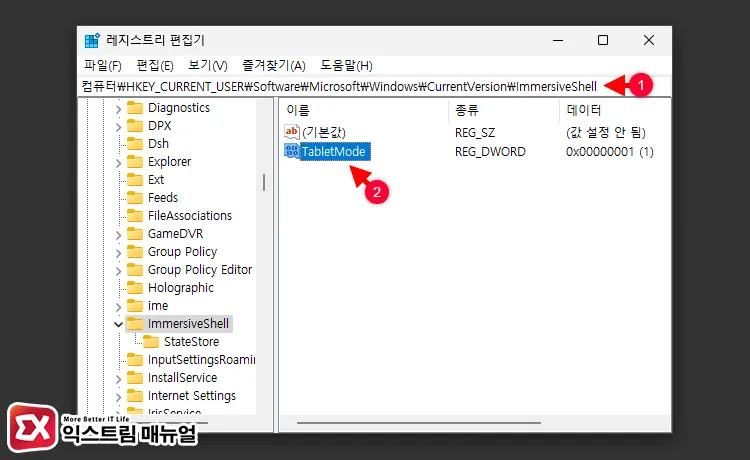Expand the Diagnostics key
The height and width of the screenshot is (460, 750).
(118, 109)
